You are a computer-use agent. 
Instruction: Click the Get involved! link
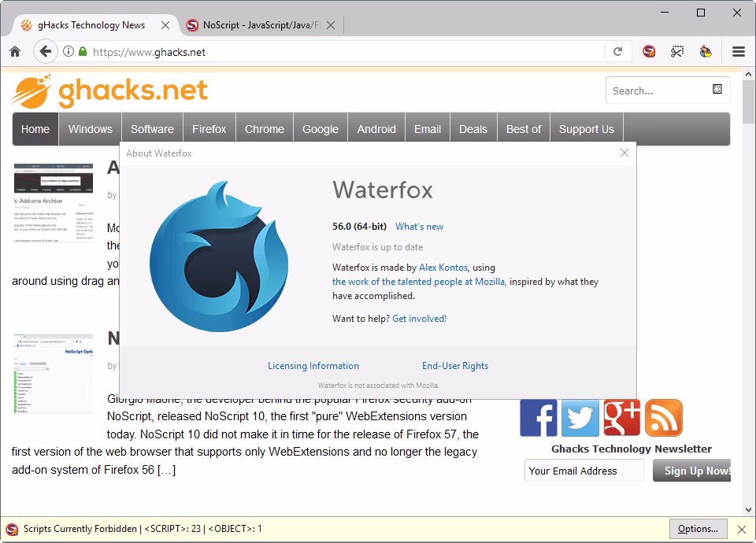point(420,319)
